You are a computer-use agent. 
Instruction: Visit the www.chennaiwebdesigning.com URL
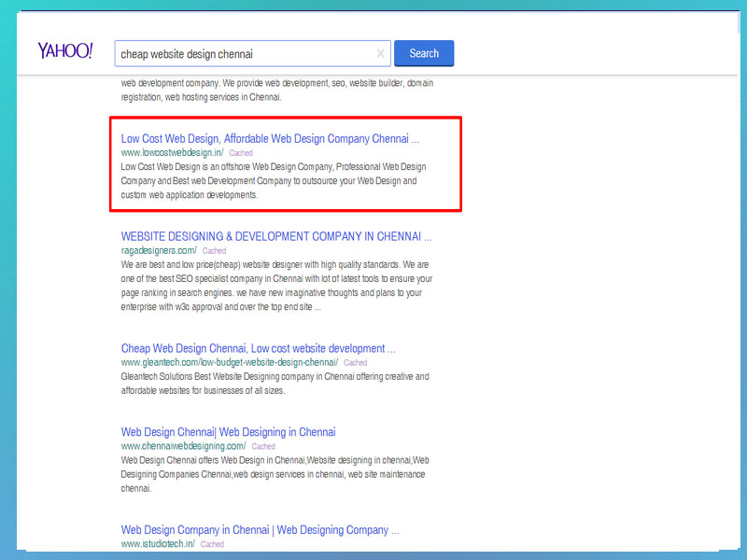[183, 446]
